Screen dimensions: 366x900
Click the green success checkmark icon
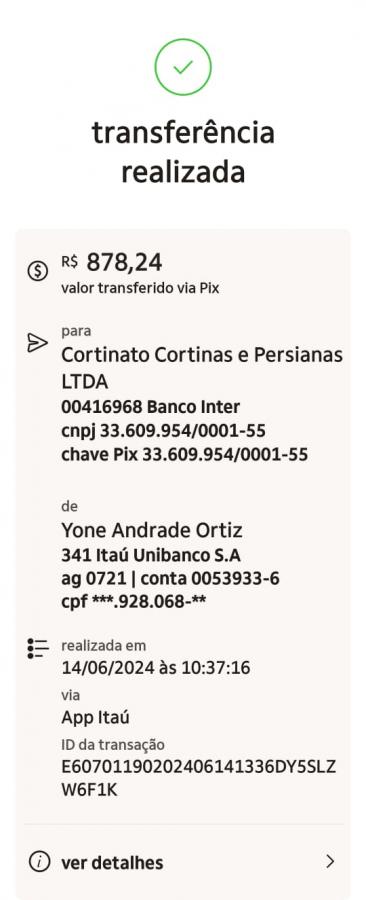coord(182,67)
